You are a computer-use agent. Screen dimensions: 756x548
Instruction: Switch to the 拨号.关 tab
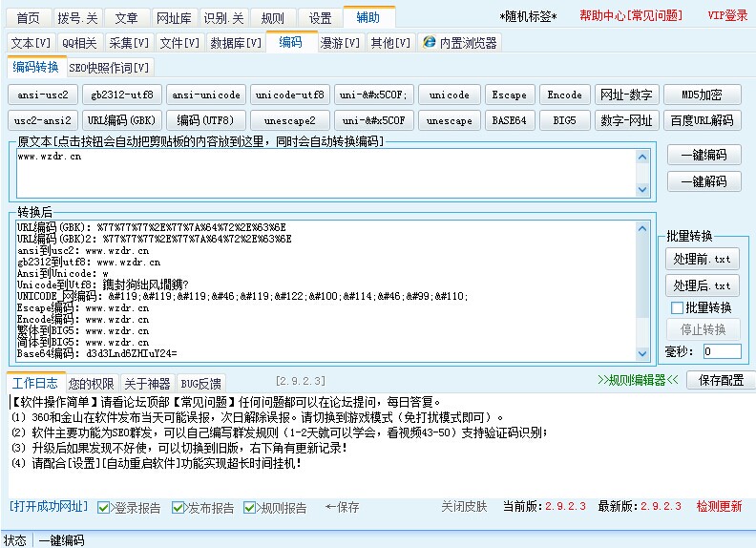(77, 18)
